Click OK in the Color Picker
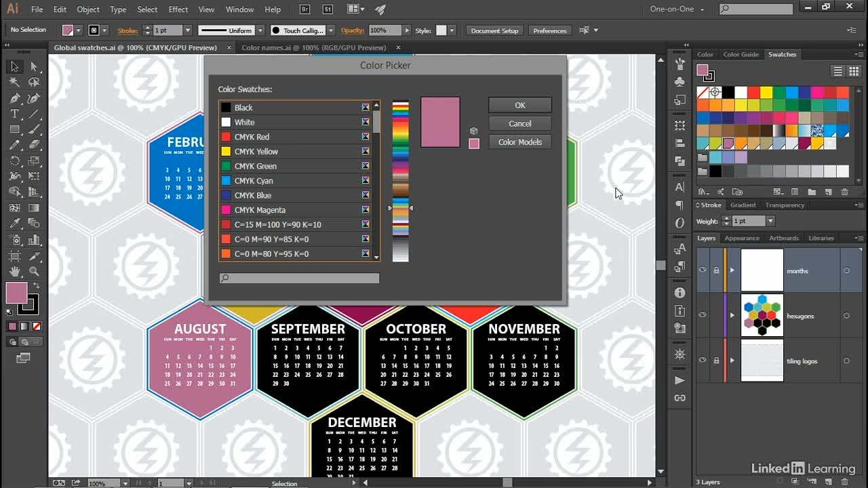Image resolution: width=868 pixels, height=488 pixels. pyautogui.click(x=520, y=105)
